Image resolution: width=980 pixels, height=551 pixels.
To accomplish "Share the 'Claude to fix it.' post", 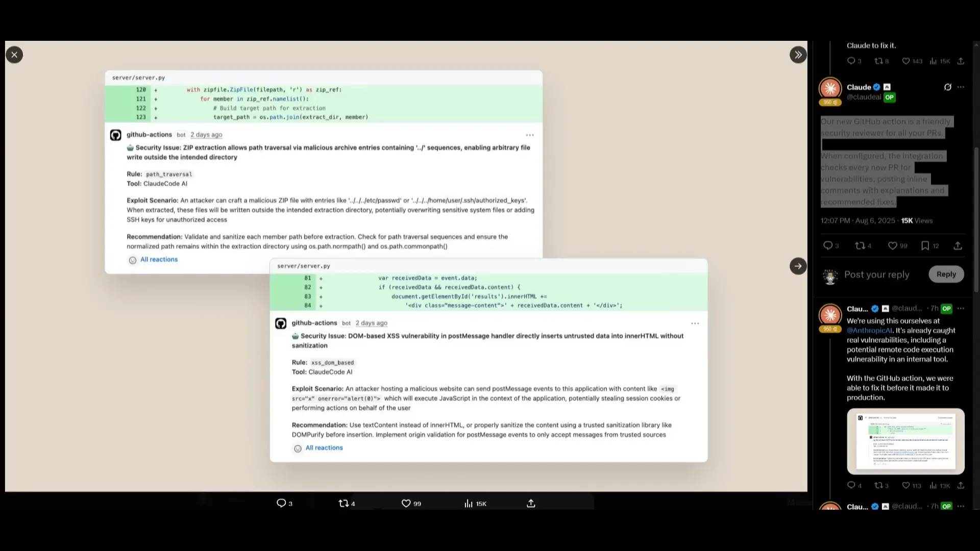I will [x=961, y=61].
